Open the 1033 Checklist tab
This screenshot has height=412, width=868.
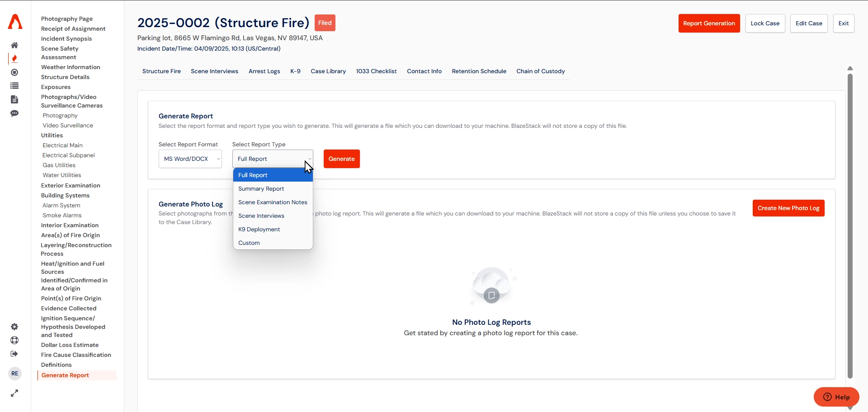click(376, 71)
